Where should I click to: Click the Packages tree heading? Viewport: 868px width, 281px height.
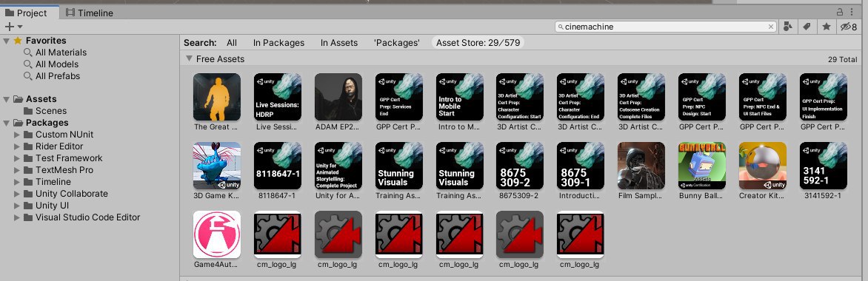pyautogui.click(x=47, y=123)
